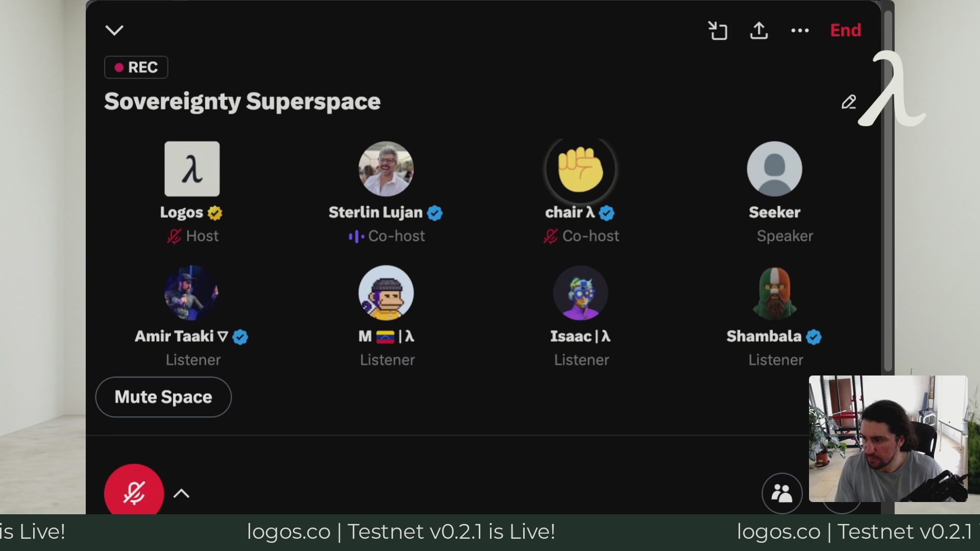Click the minimize-to-dock Space icon
This screenshot has height=551, width=980.
point(718,31)
